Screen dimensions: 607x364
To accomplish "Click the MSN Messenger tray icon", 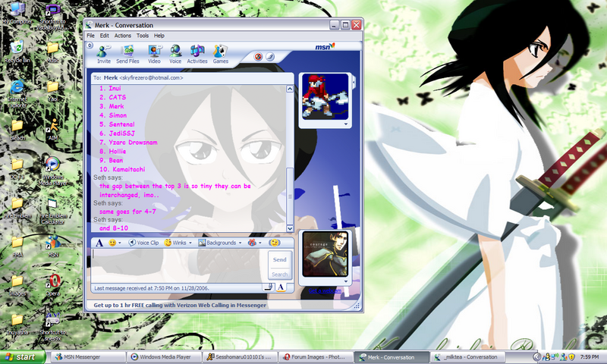I will (564, 356).
